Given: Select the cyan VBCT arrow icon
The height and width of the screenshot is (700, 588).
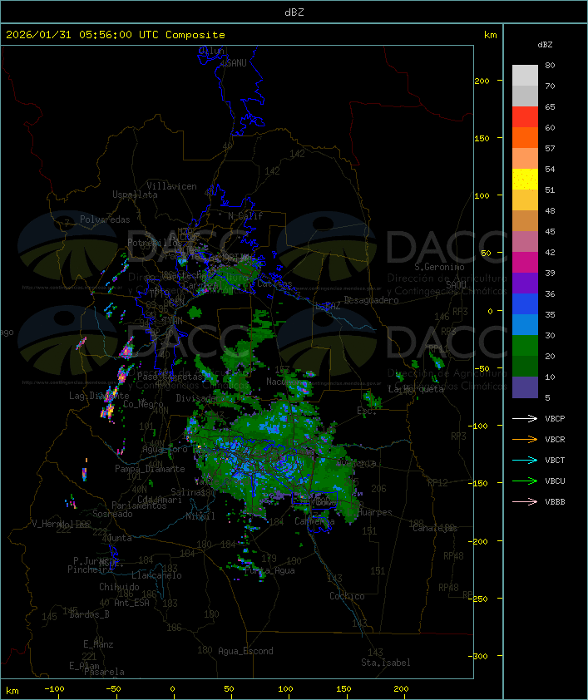Looking at the screenshot, I should (525, 460).
